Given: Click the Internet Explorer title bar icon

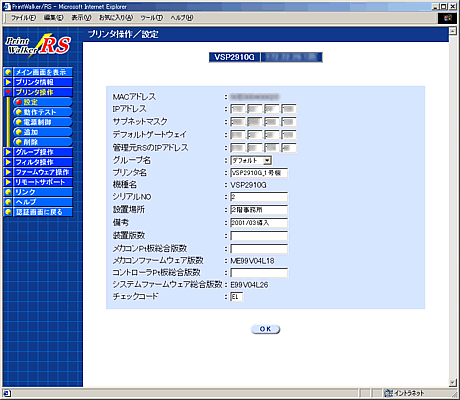Looking at the screenshot, I should [x=7, y=6].
